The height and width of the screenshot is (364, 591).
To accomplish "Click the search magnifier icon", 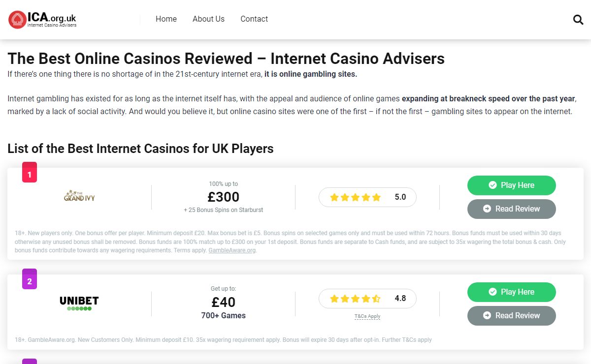I will (578, 20).
